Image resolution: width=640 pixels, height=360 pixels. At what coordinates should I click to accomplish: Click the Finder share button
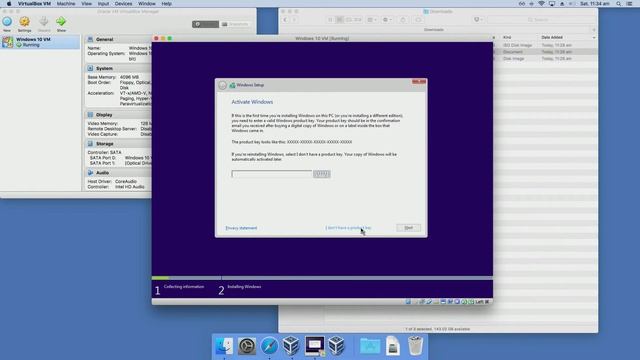pyautogui.click(x=403, y=20)
